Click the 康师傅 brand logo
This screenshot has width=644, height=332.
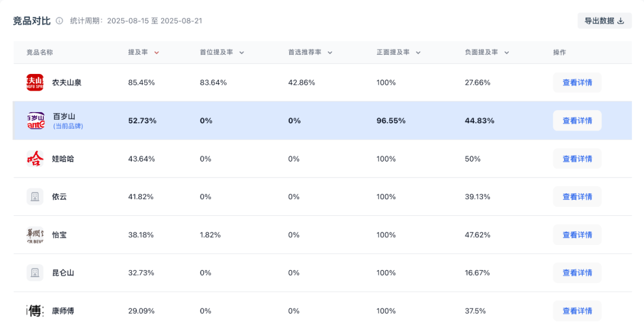pos(35,311)
